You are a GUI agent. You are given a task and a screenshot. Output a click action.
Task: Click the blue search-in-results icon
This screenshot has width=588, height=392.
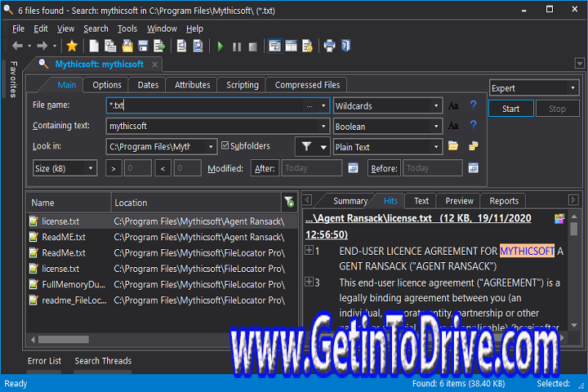coord(198,46)
